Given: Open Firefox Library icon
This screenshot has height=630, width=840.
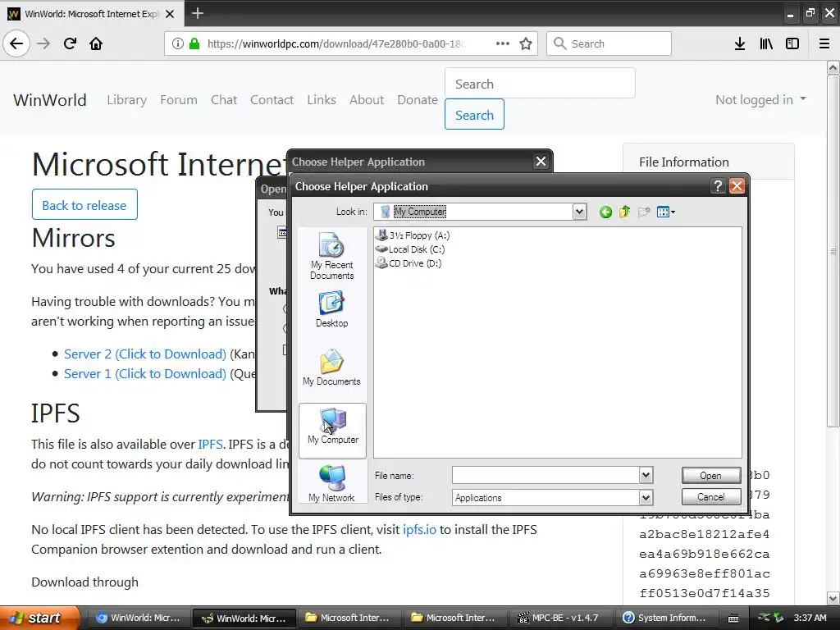Looking at the screenshot, I should click(x=766, y=43).
